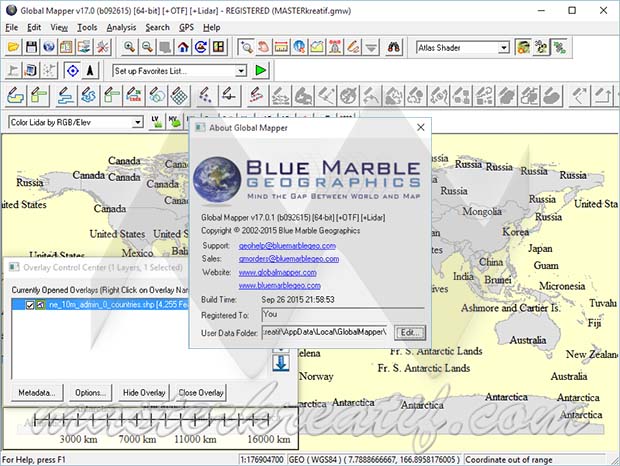This screenshot has height=466, width=620.
Task: Click the Lidar LV toolbar icon
Action: (x=157, y=122)
